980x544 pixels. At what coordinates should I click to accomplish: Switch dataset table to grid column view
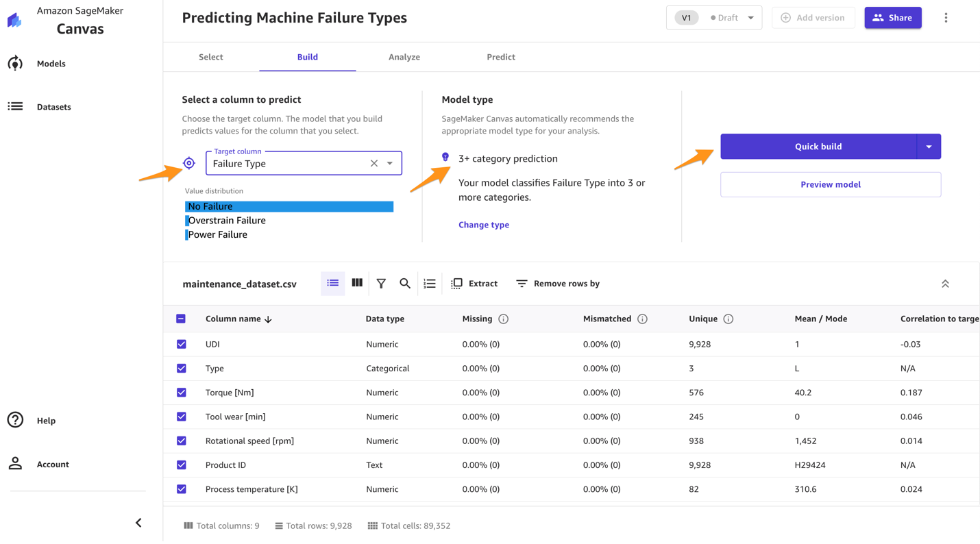pos(357,283)
